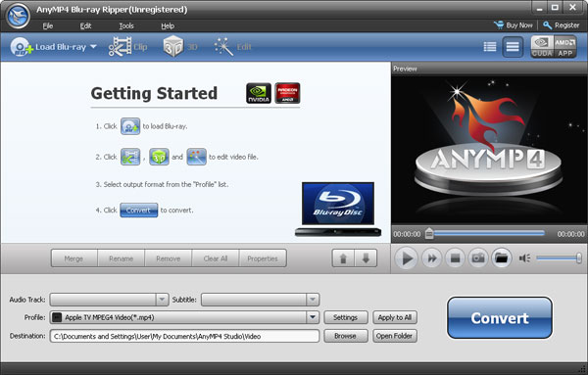The image size is (588, 375).
Task: Open the Edit menu
Action: 85,25
